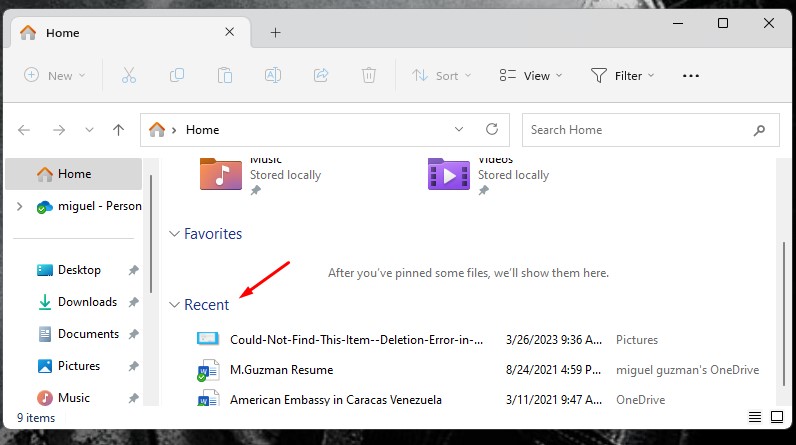Open the Sort dropdown menu
This screenshot has height=445, width=796.
coord(442,76)
